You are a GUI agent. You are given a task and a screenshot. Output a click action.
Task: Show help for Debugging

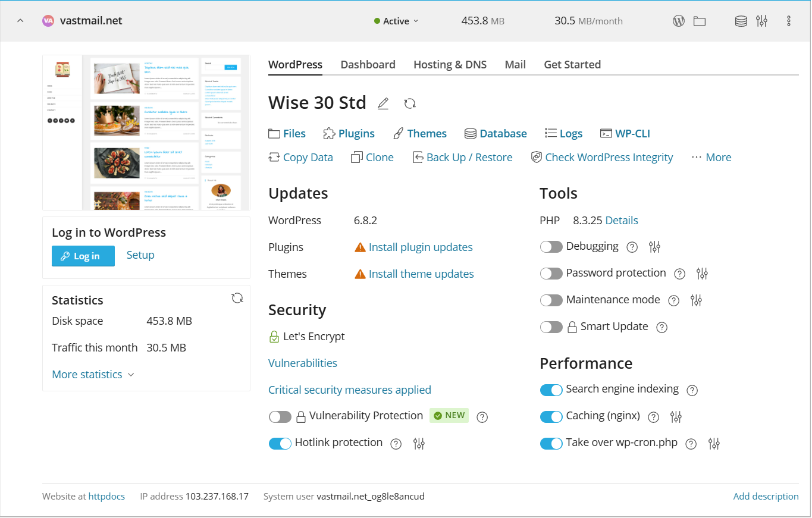tap(633, 247)
